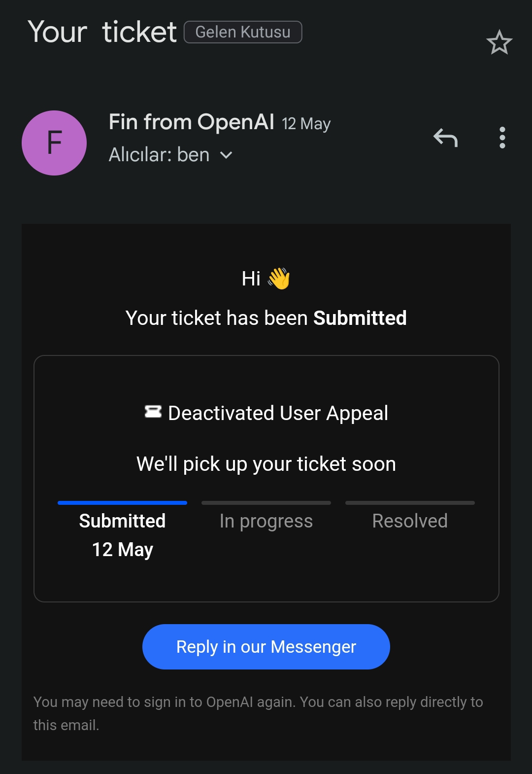The height and width of the screenshot is (774, 532).
Task: Star this email message
Action: coord(499,42)
